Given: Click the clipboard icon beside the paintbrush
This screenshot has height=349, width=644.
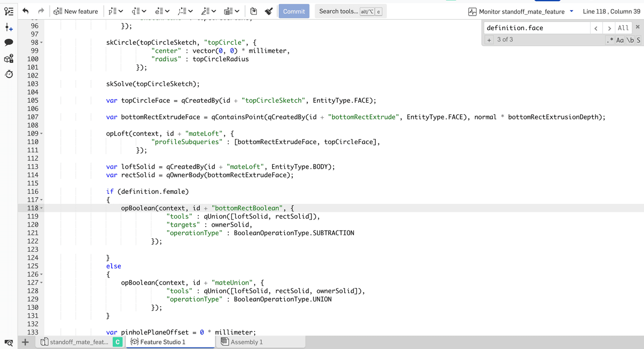Looking at the screenshot, I should [x=254, y=11].
